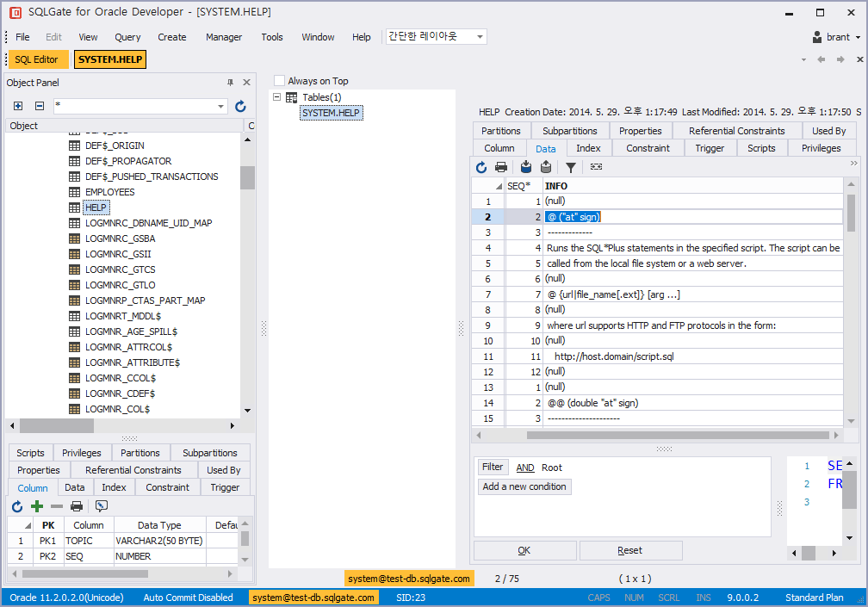Select LOGMNR_COL$ in object list
The height and width of the screenshot is (607, 868).
coord(117,409)
